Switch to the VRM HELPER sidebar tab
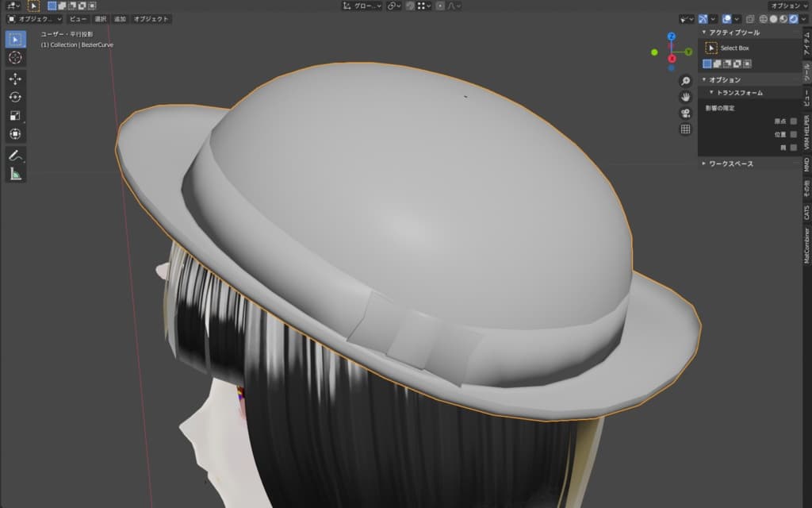Viewport: 812px width, 508px height. 806,133
